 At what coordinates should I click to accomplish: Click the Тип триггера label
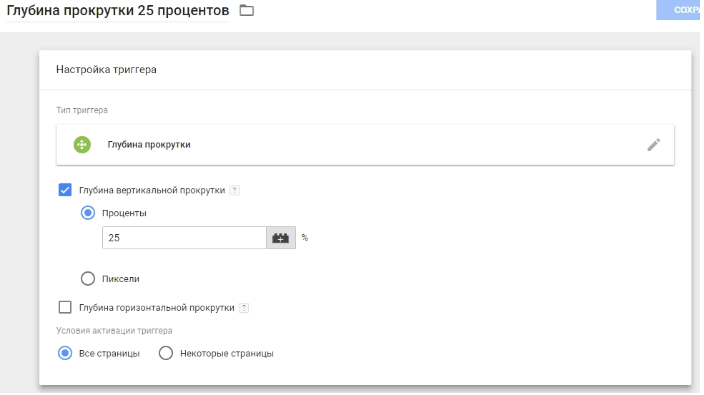82,110
